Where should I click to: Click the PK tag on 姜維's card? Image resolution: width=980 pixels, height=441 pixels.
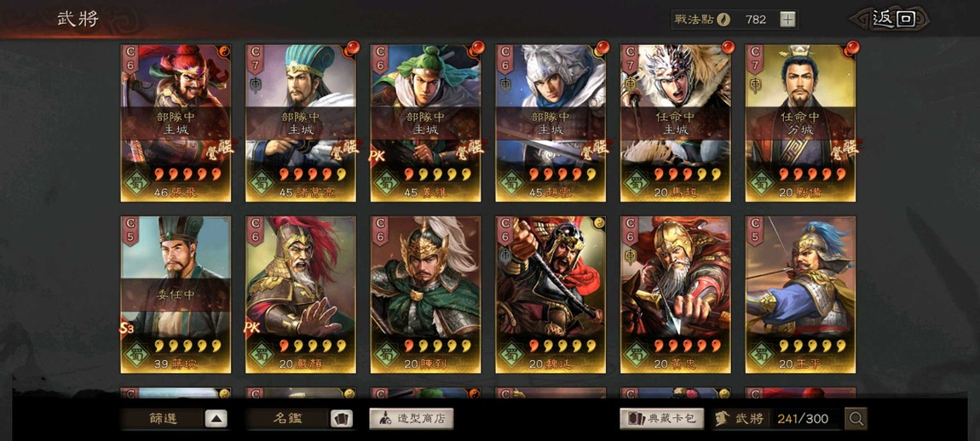(x=377, y=156)
